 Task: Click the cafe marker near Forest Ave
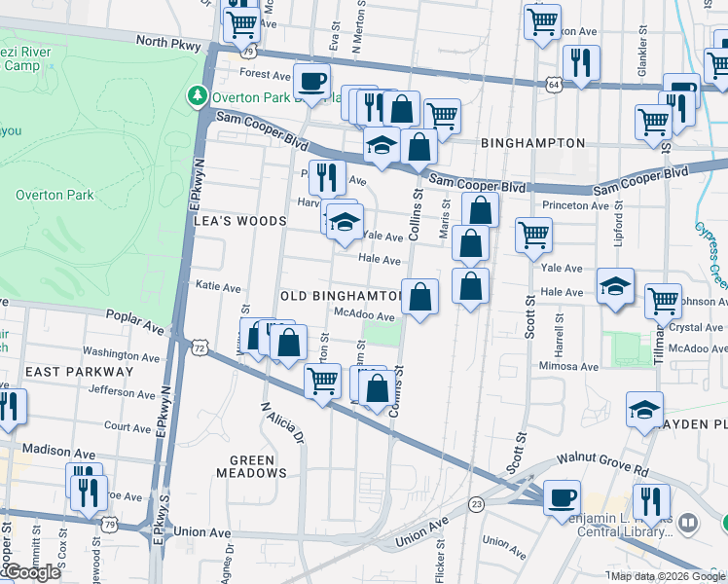(x=311, y=83)
